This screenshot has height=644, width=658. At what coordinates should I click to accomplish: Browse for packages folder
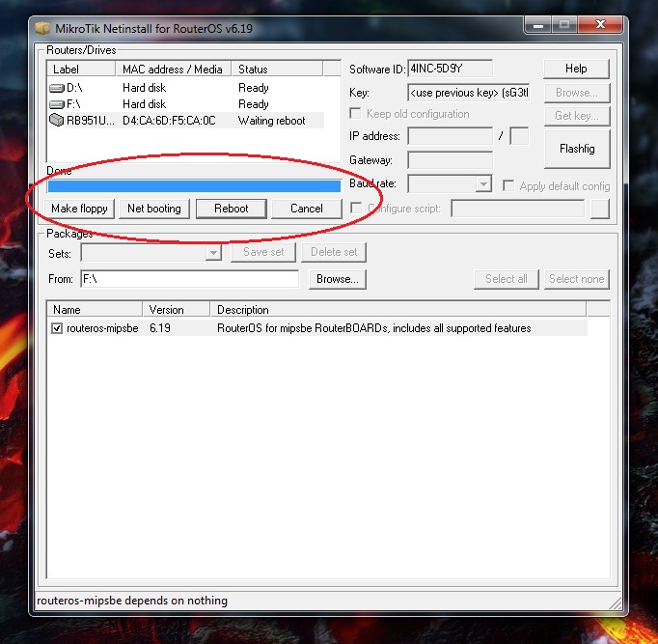pos(338,279)
